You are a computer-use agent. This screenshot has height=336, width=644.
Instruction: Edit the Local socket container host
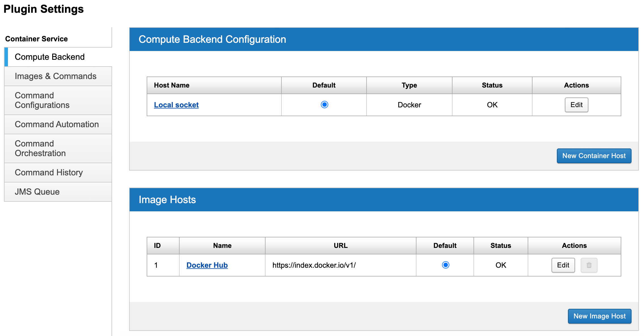point(576,105)
